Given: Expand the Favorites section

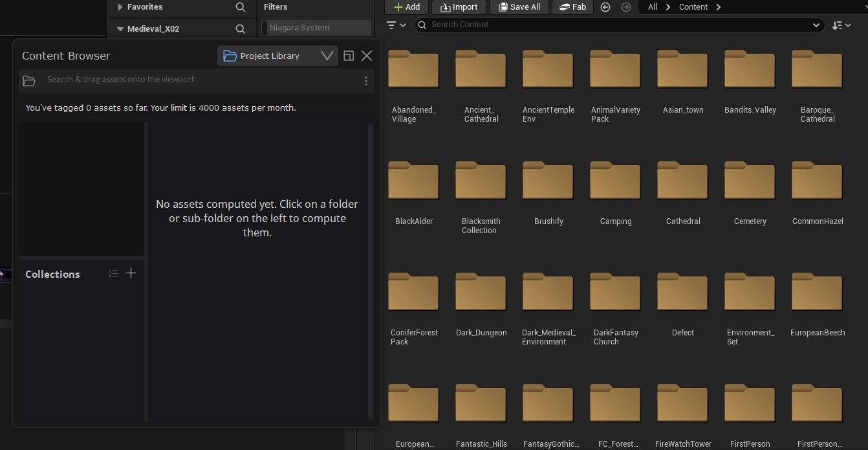Looking at the screenshot, I should pyautogui.click(x=120, y=7).
